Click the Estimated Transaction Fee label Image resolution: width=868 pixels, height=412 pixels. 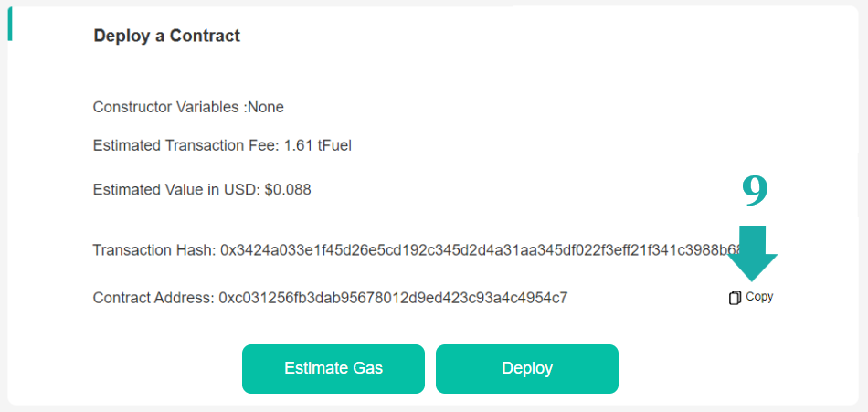point(186,146)
